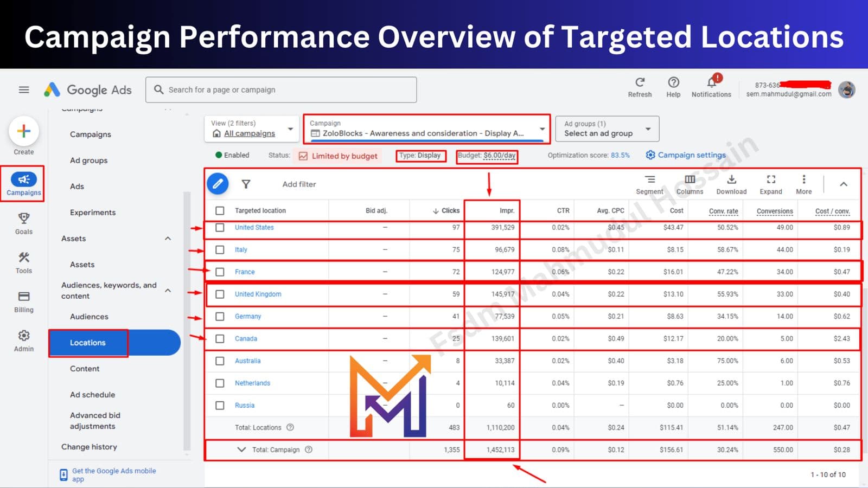868x488 pixels.
Task: Click the Google Ads logo
Action: [x=88, y=89]
